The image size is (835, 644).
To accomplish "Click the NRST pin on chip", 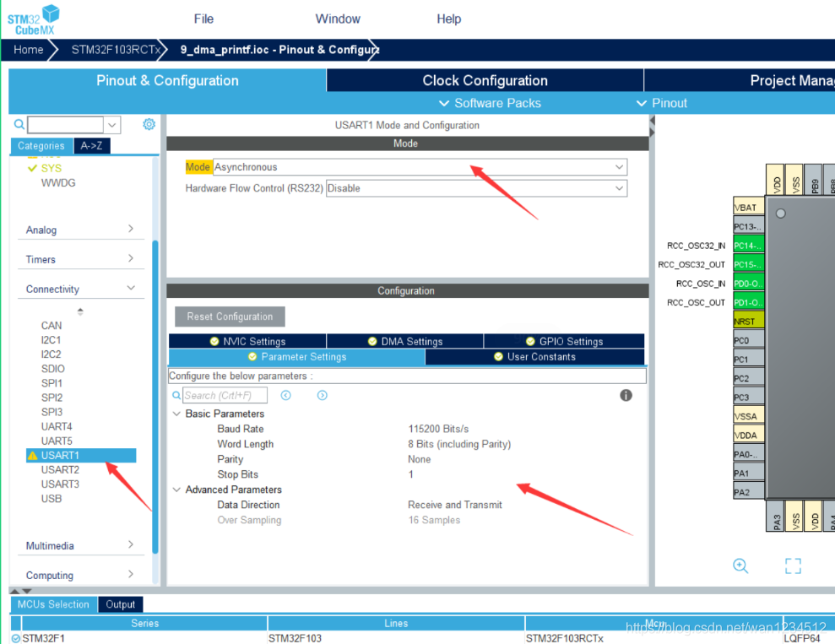I will [748, 322].
